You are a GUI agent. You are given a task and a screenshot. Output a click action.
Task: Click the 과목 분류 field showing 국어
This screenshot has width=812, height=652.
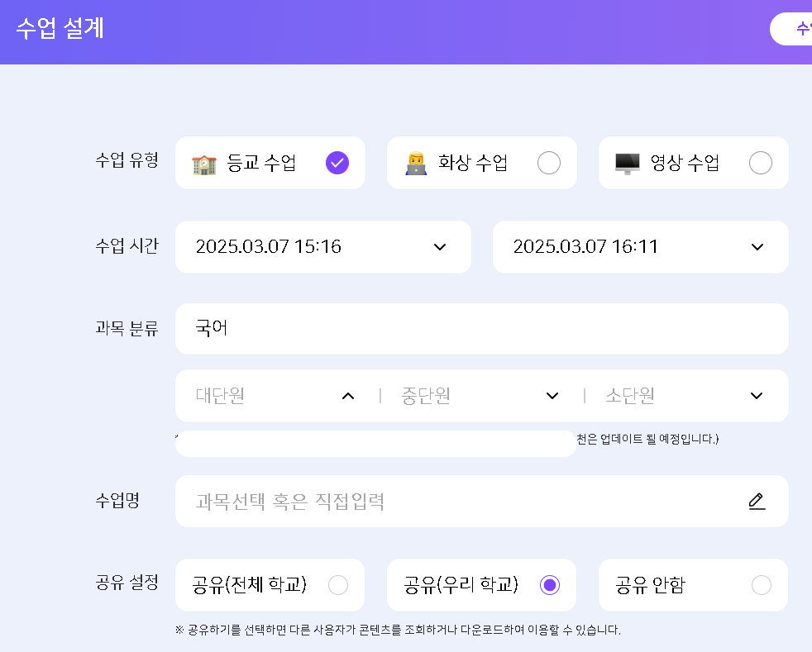tap(481, 329)
